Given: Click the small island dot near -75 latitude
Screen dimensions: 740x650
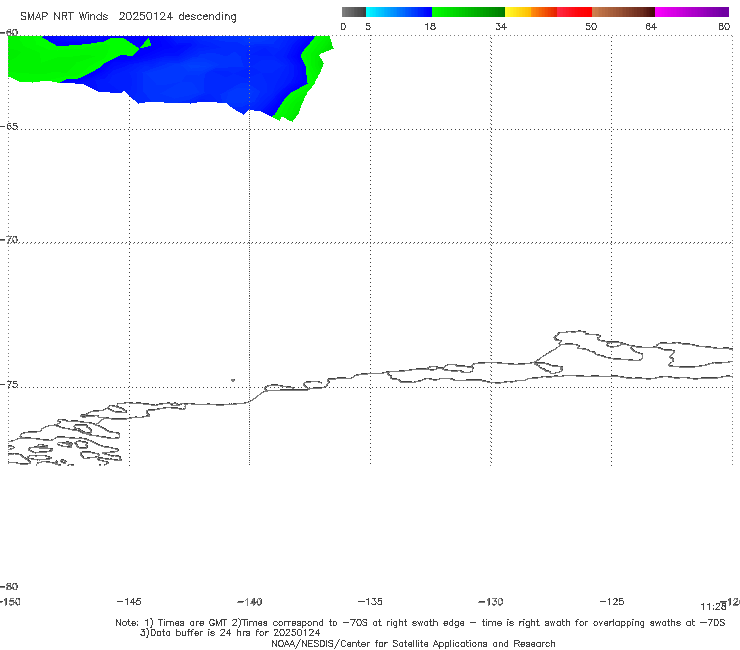Looking at the screenshot, I should pyautogui.click(x=233, y=380).
